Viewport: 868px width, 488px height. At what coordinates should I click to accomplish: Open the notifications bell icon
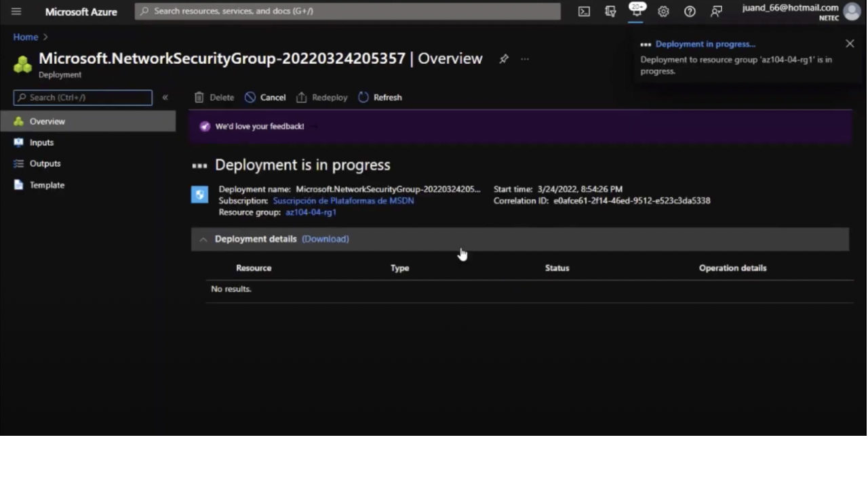636,12
